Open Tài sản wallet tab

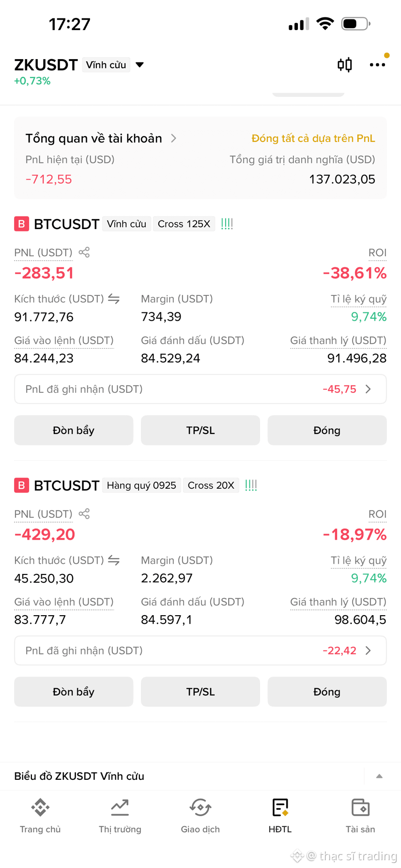(x=360, y=816)
